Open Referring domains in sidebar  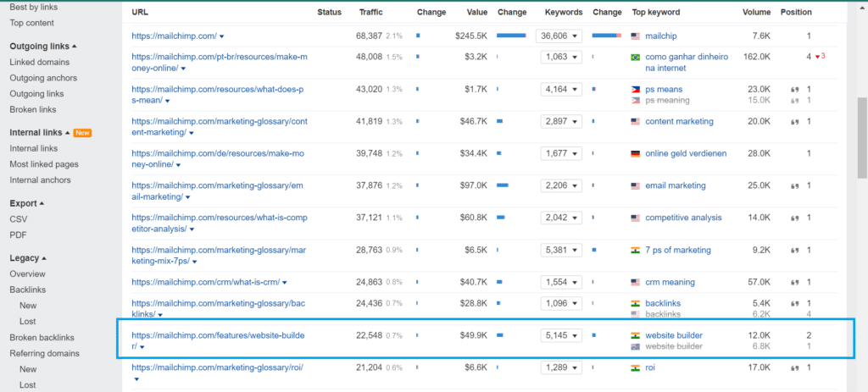point(44,353)
